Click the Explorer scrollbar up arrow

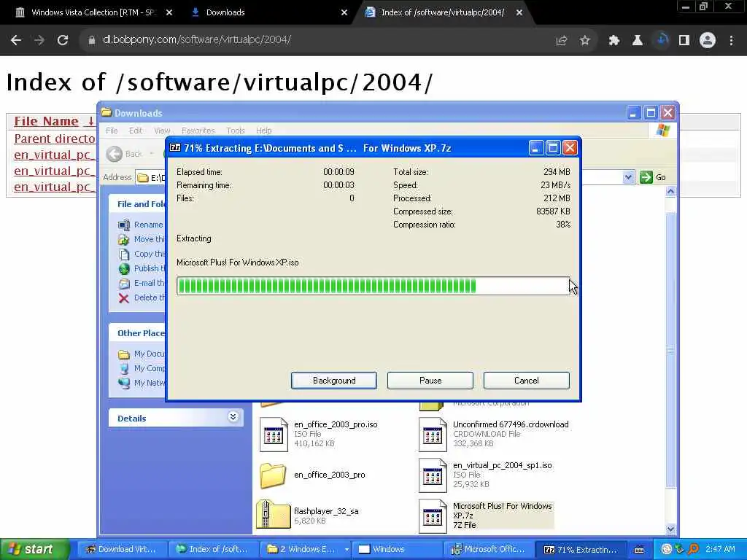tap(670, 192)
